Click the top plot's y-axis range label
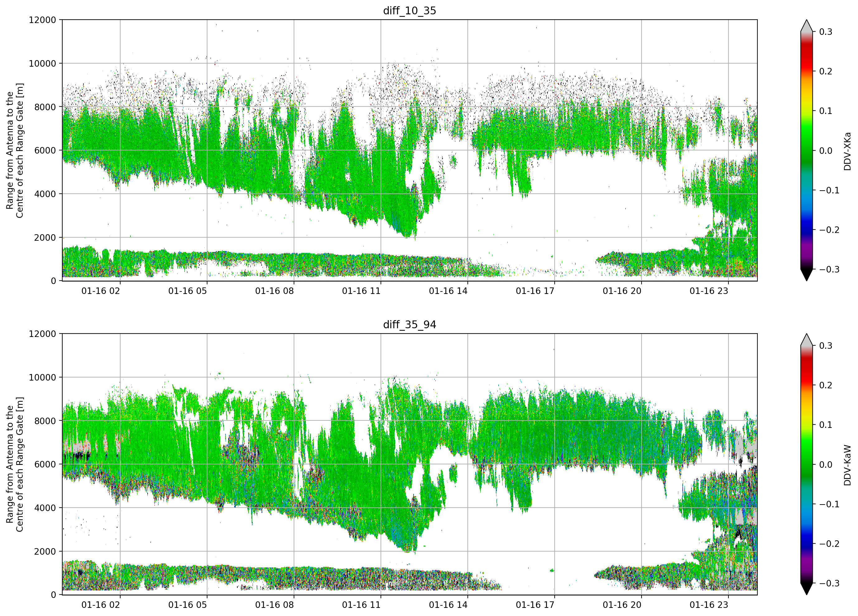 (15, 150)
